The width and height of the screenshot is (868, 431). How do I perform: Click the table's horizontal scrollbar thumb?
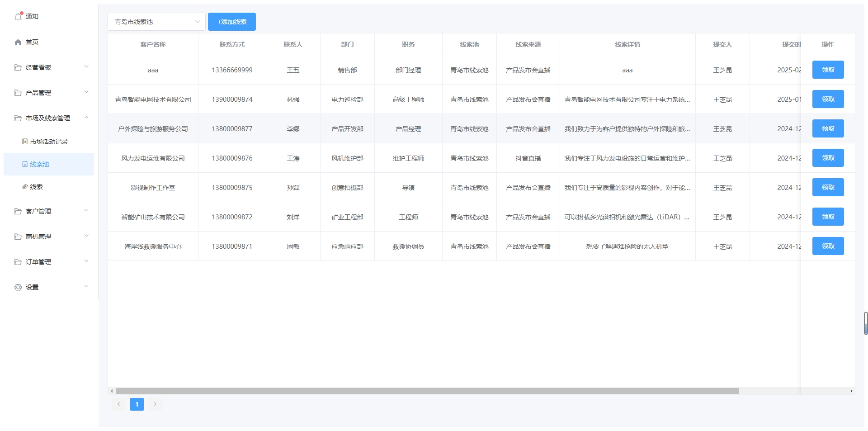tap(427, 391)
